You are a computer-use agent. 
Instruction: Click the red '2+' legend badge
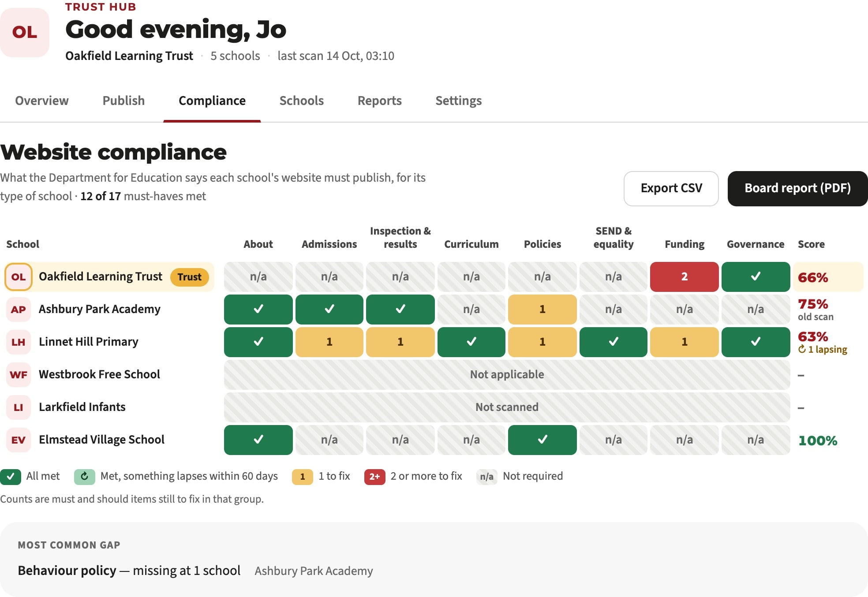[x=375, y=477]
